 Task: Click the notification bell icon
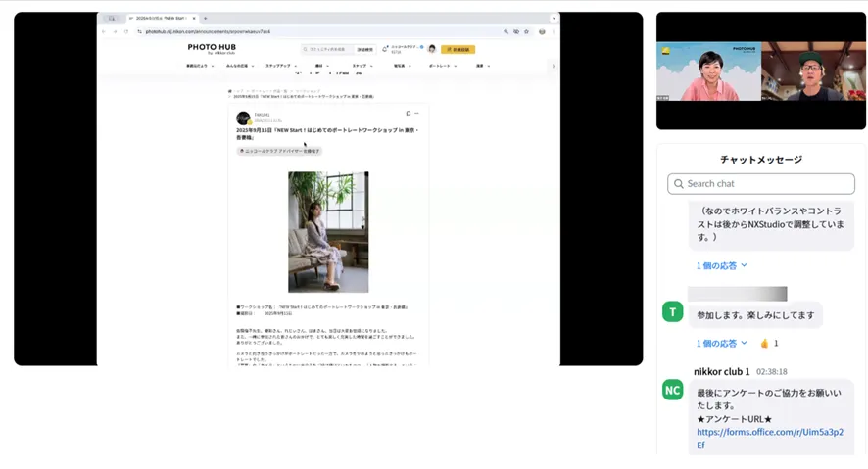pos(386,49)
